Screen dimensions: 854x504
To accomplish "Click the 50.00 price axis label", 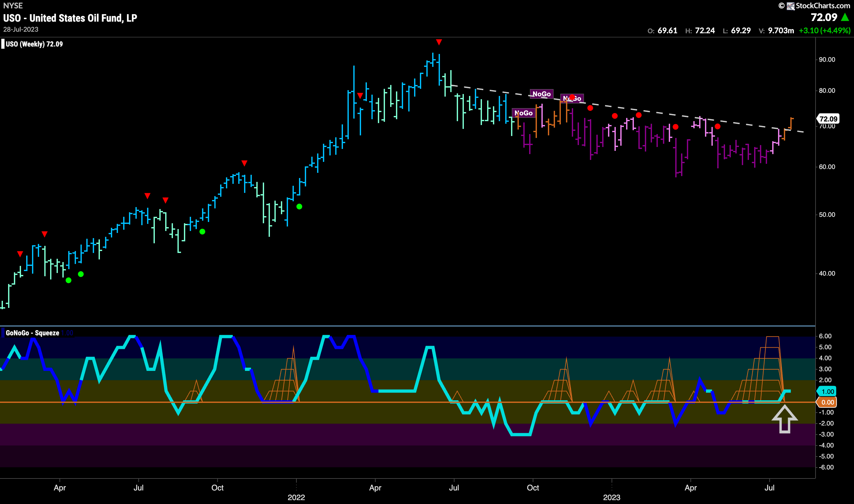I will pyautogui.click(x=827, y=215).
